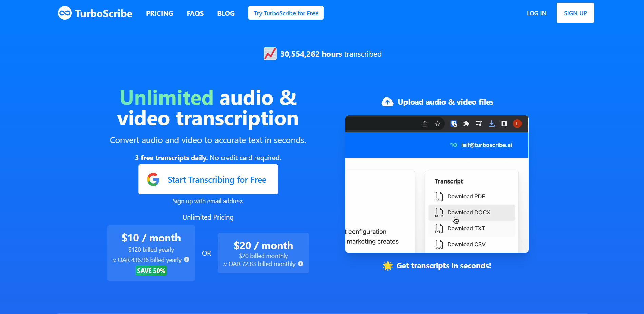Click the cloud upload icon
The image size is (644, 314).
tap(387, 102)
